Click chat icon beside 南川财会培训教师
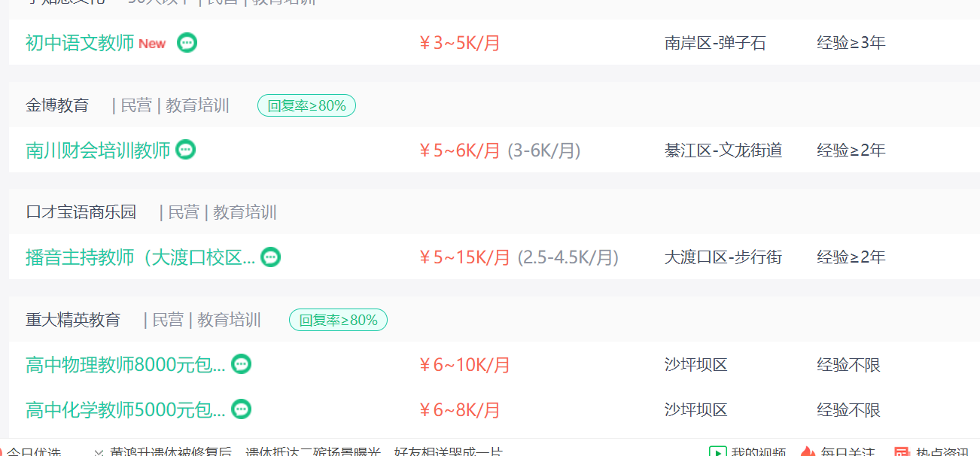The image size is (980, 456). (x=185, y=150)
